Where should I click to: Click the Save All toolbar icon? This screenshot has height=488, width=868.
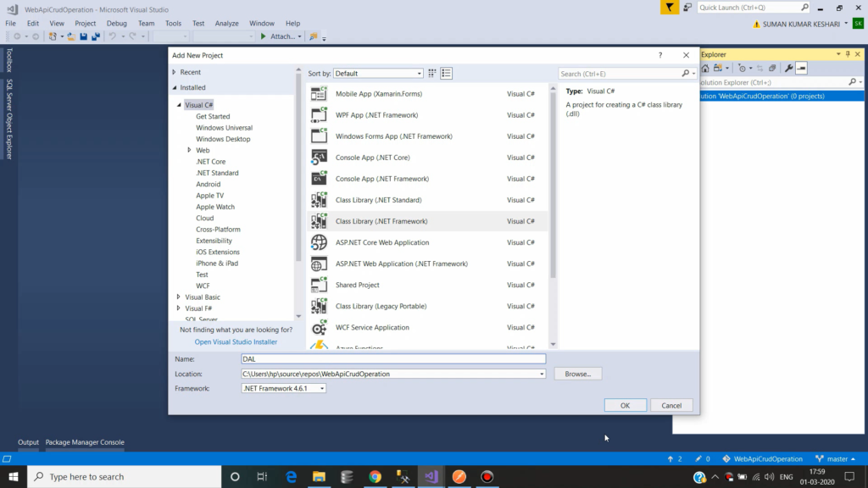tap(96, 36)
